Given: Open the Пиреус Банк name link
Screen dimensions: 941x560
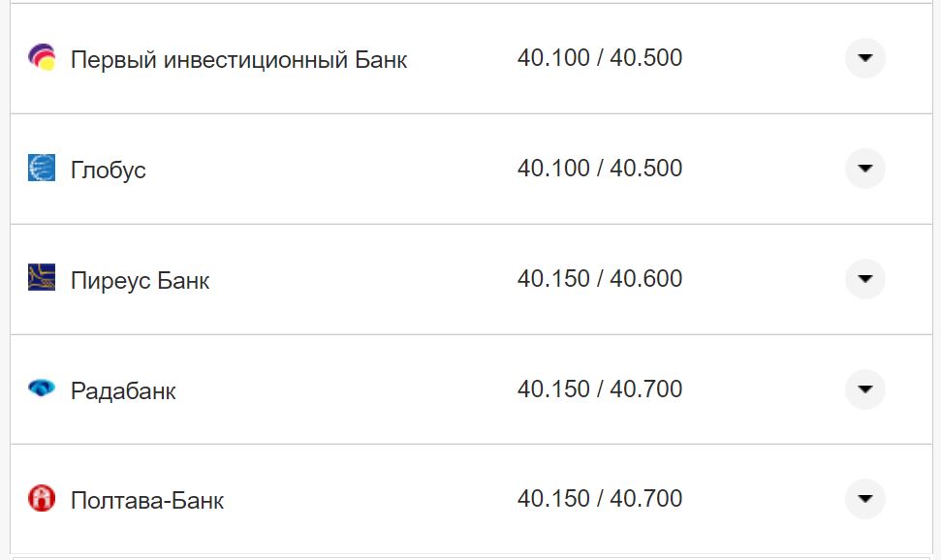Looking at the screenshot, I should [x=139, y=279].
